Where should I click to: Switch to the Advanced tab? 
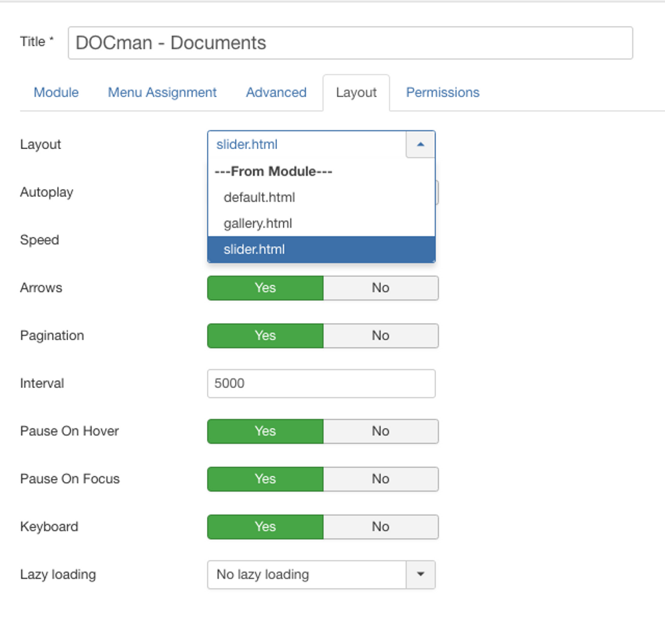click(x=276, y=92)
